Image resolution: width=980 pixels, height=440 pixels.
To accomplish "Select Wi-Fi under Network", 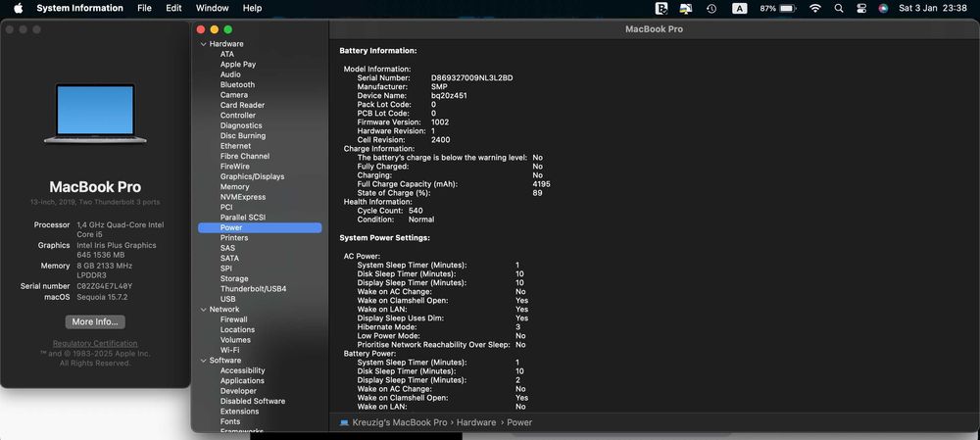I will tap(229, 350).
